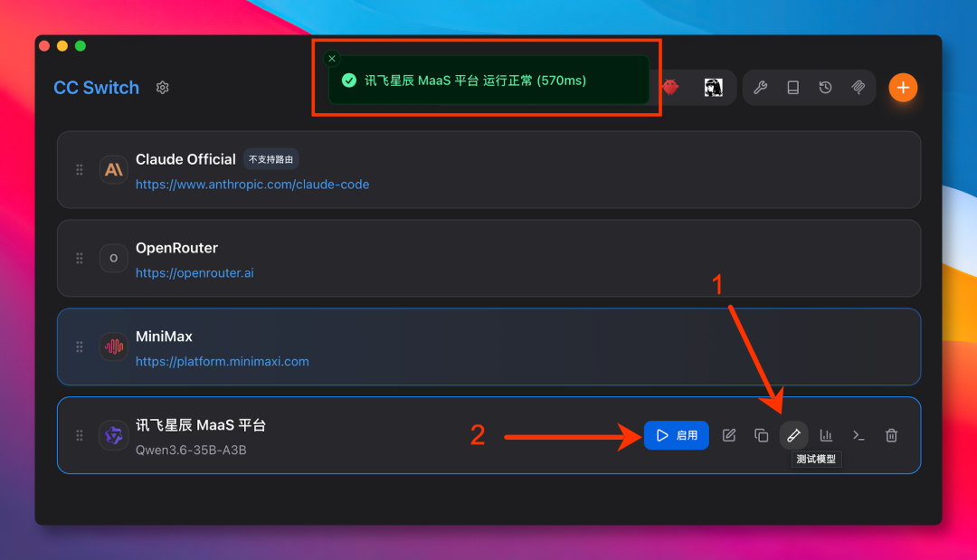
Task: Click the CC Switch app title
Action: (x=97, y=88)
